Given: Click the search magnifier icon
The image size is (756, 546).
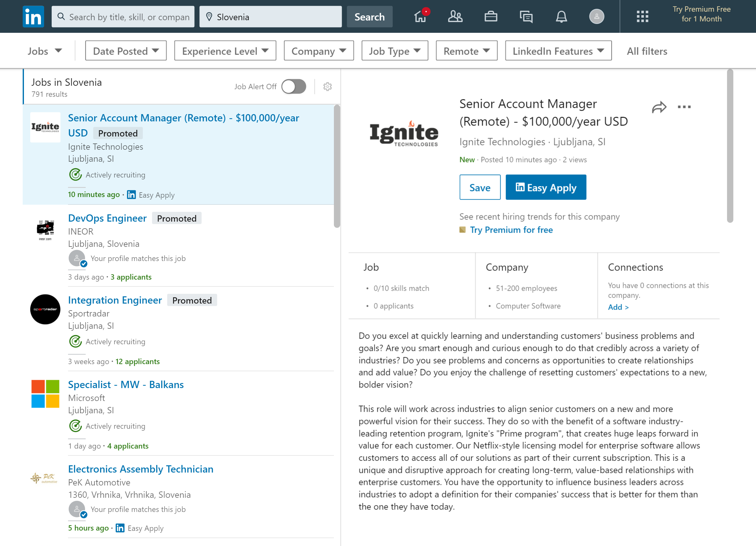Looking at the screenshot, I should tap(61, 16).
